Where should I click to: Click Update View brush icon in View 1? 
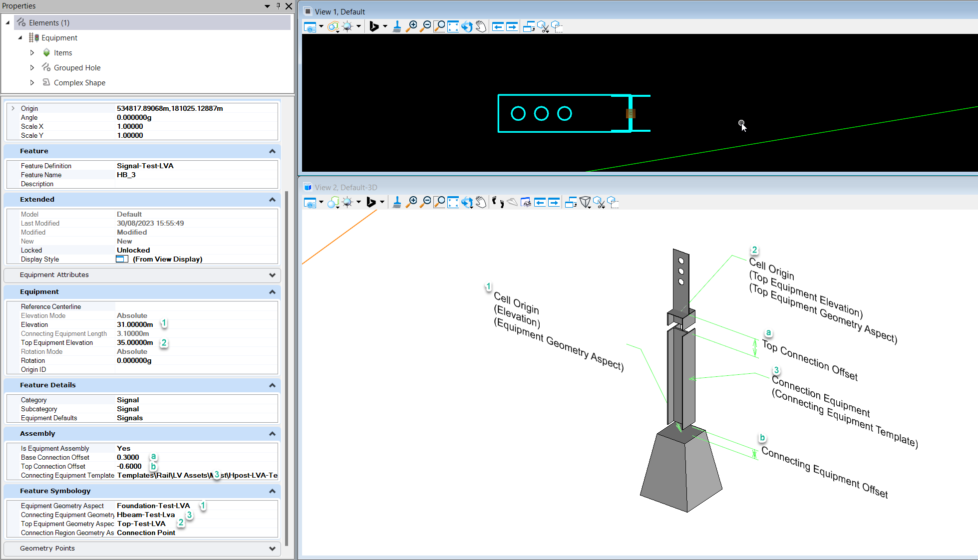tap(397, 26)
